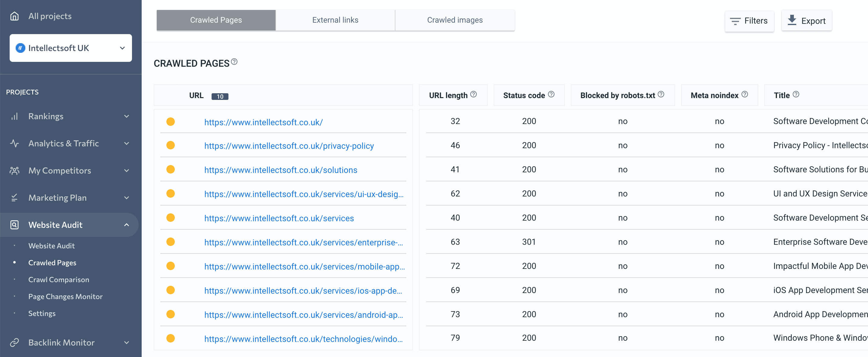The width and height of the screenshot is (868, 357).
Task: Open the intellectsoft.co.uk homepage URL link
Action: click(263, 122)
